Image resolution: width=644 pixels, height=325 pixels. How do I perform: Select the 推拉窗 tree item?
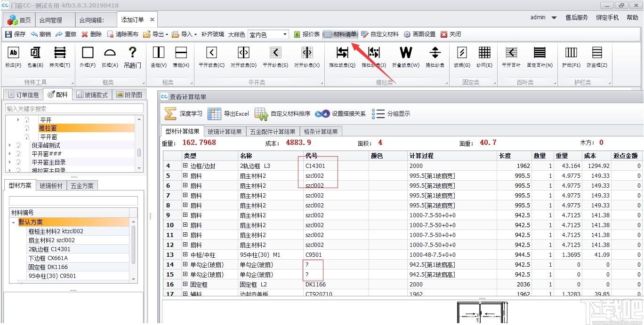48,128
